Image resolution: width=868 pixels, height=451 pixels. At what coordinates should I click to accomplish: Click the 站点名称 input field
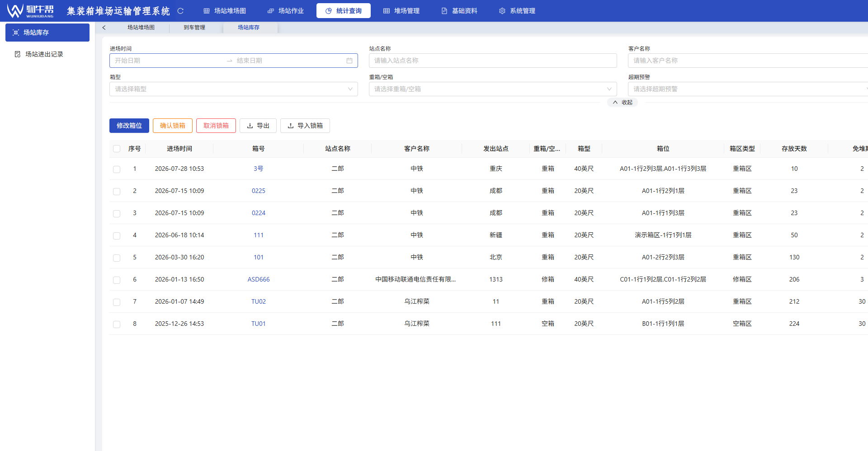tap(493, 61)
